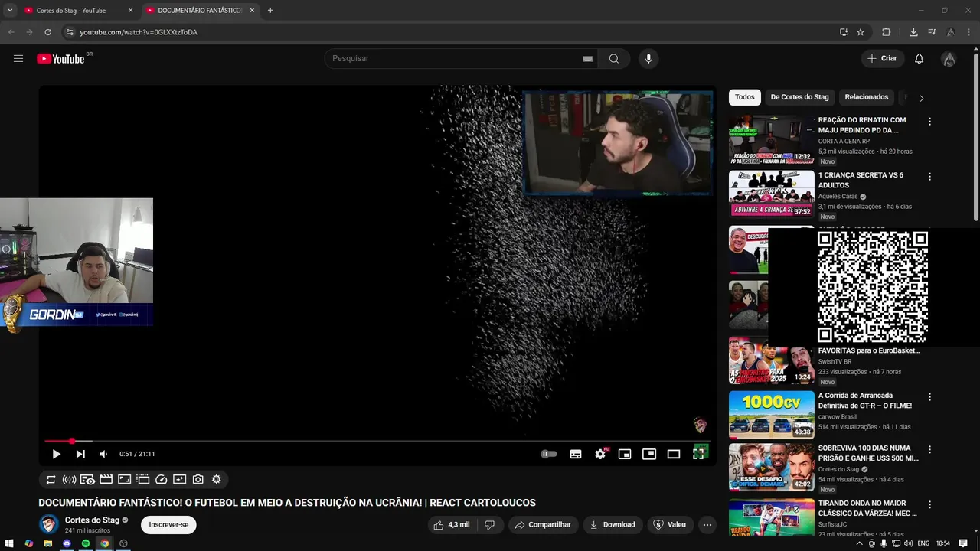Start voice search with the microphone
The image size is (980, 551).
point(648,59)
